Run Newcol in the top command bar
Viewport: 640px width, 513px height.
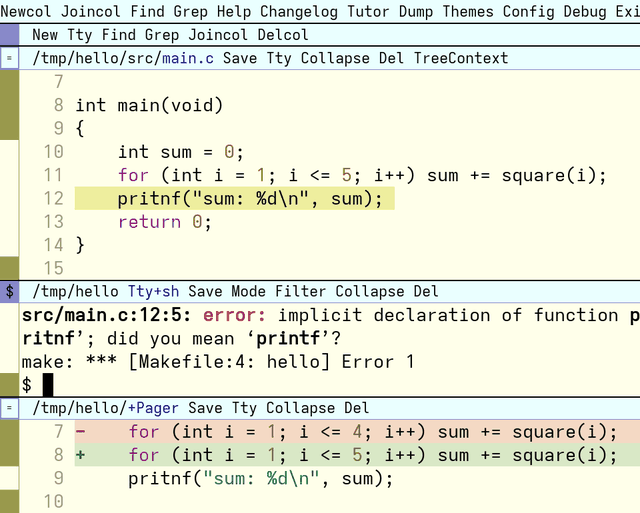[x=26, y=11]
